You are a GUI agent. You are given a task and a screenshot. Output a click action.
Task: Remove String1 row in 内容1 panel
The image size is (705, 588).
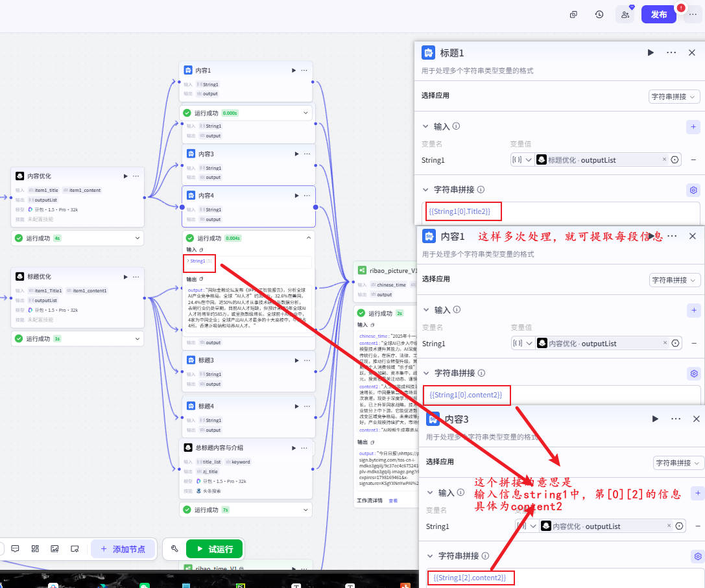694,343
